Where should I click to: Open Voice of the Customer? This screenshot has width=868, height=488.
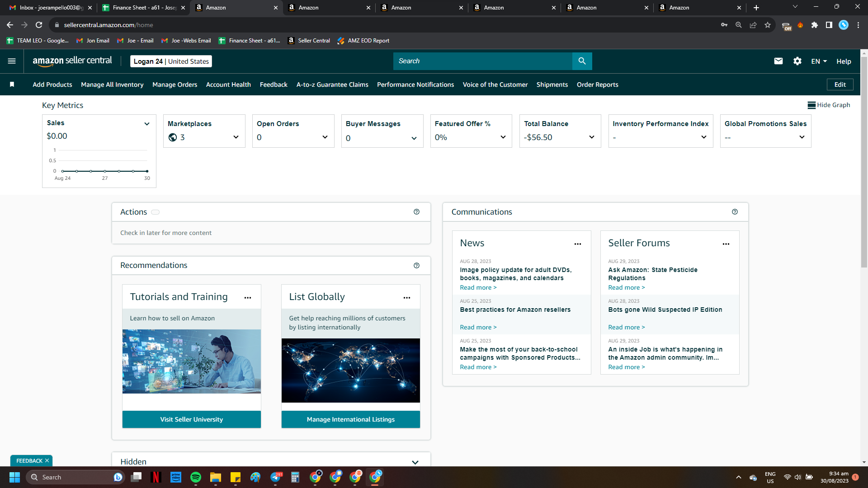pos(495,84)
